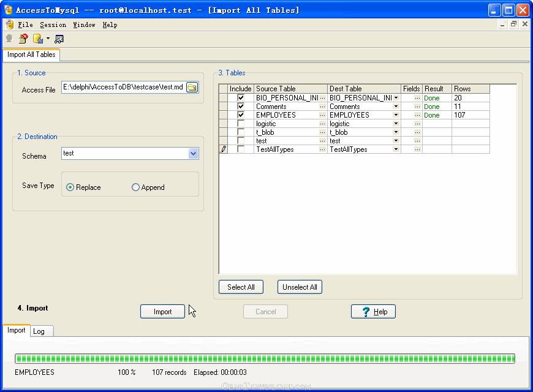533x392 pixels.
Task: Uncheck Include for BIO_PERSONAL_INI
Action: coord(241,98)
